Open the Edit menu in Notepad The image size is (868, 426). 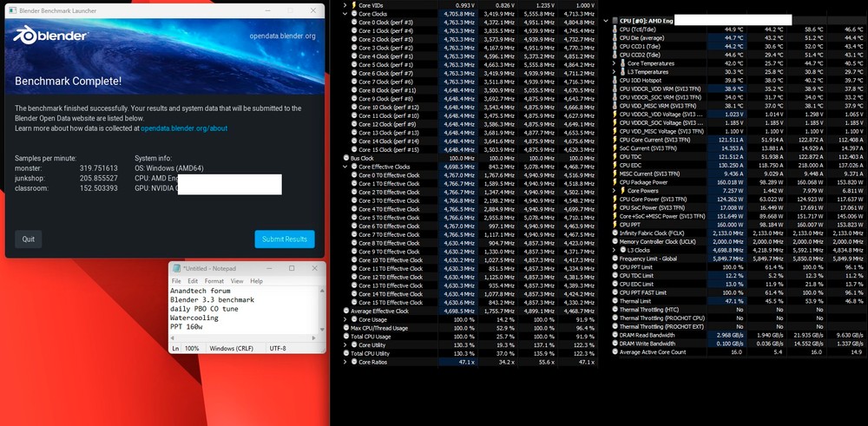click(x=193, y=281)
